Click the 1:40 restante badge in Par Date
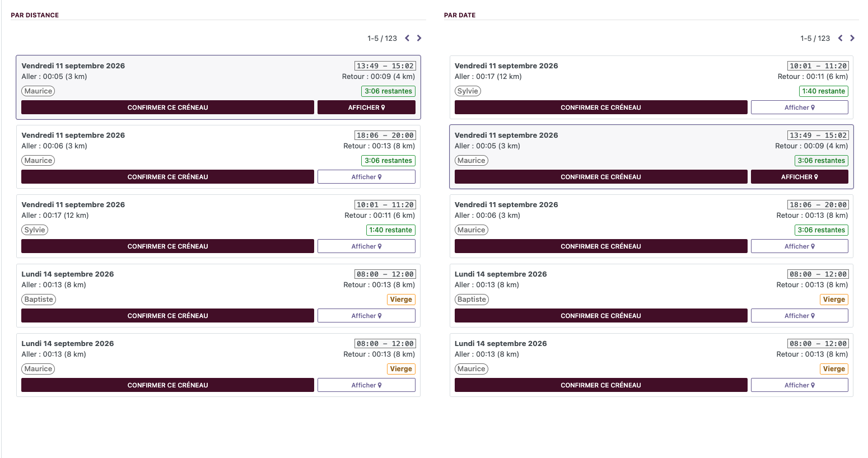 point(823,91)
